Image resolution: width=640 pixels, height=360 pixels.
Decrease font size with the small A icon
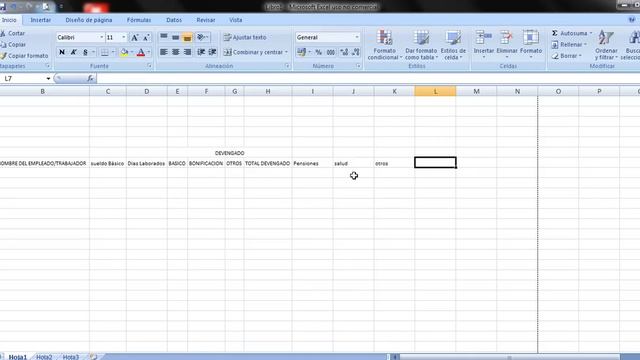(x=146, y=38)
